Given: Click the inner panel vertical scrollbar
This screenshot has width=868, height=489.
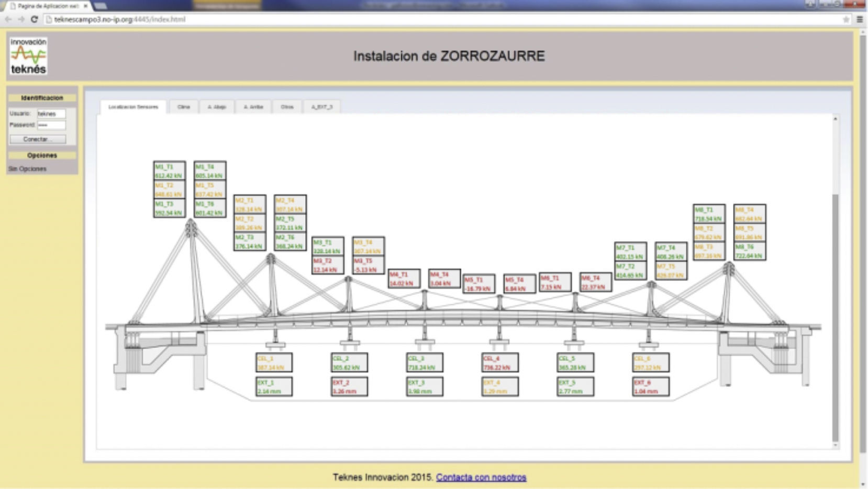Looking at the screenshot, I should (x=835, y=314).
